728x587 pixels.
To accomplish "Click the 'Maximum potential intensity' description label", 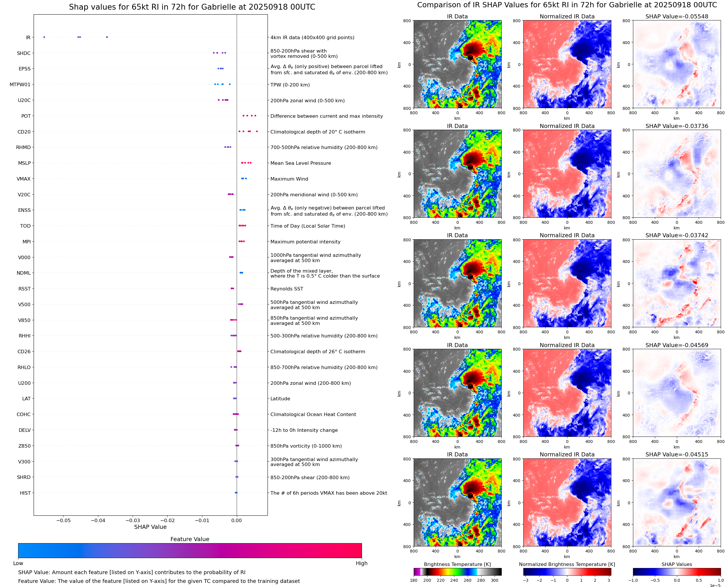I will (305, 242).
